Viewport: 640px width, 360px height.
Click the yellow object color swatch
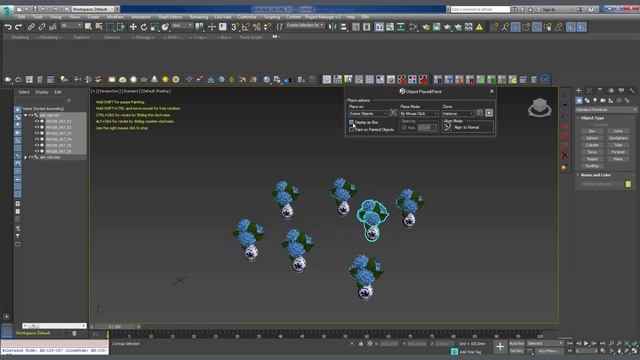coord(628,184)
